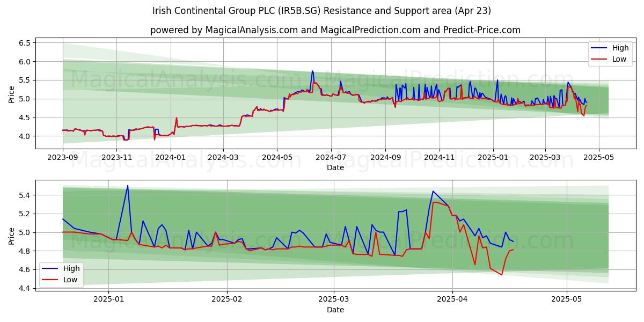Click the 'Price' y-axis label of the top chart
This screenshot has height=322, width=644.
(x=11, y=94)
